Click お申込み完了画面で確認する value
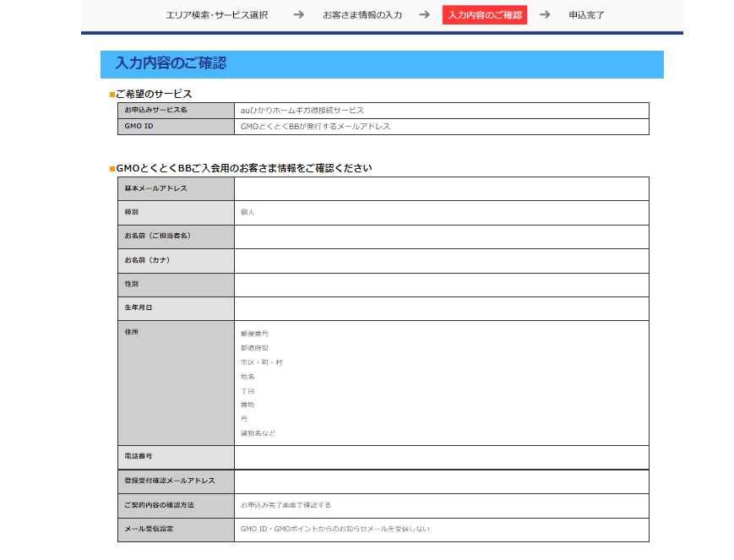This screenshot has height=560, width=734. tap(285, 505)
